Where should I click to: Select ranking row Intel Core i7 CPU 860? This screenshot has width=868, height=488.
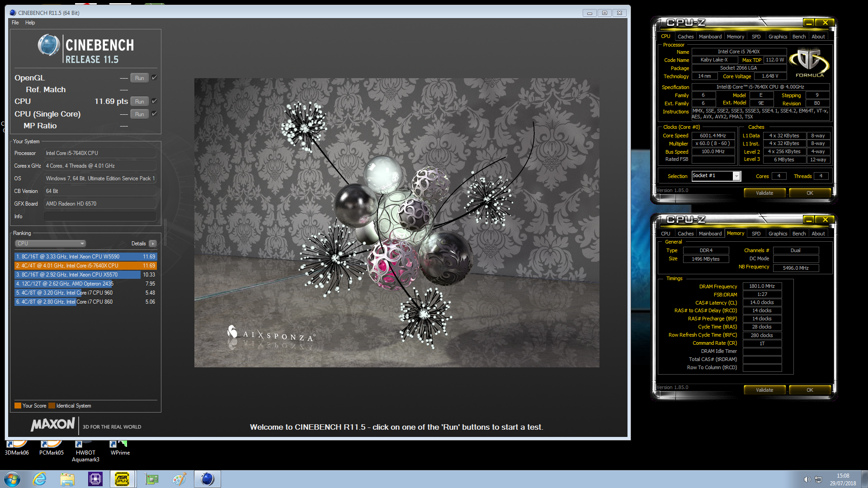pos(85,302)
